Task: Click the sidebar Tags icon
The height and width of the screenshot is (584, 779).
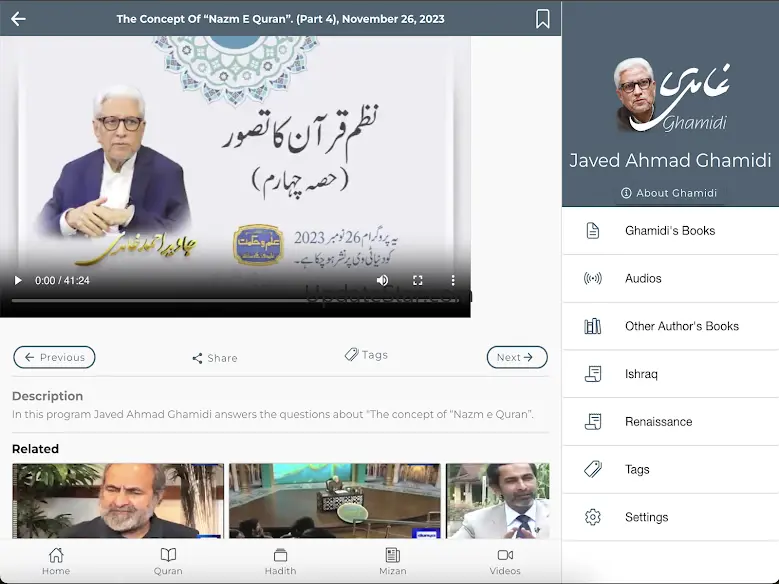Action: tap(593, 469)
